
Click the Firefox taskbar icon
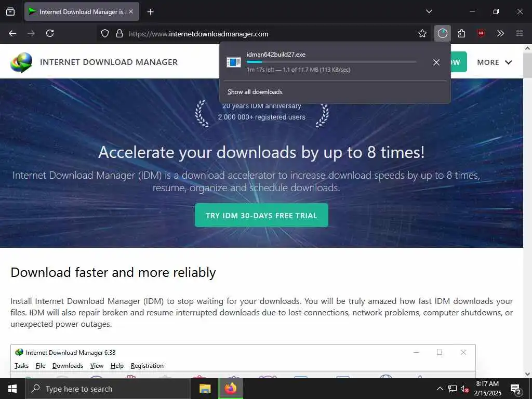point(230,389)
